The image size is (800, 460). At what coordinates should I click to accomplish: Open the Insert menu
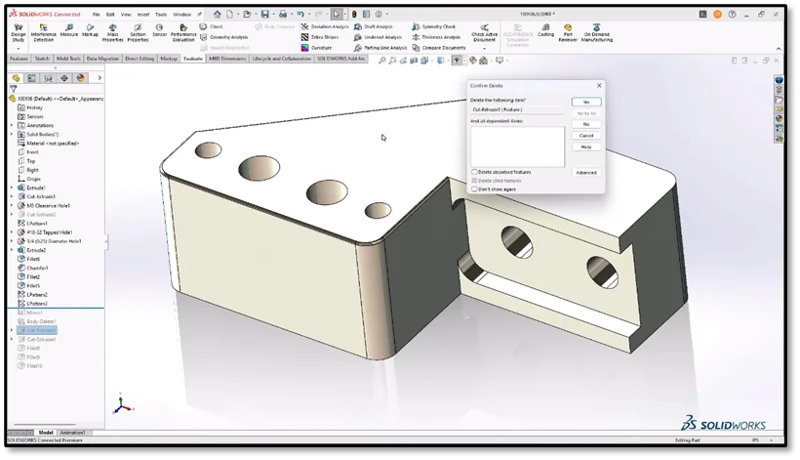[x=141, y=15]
